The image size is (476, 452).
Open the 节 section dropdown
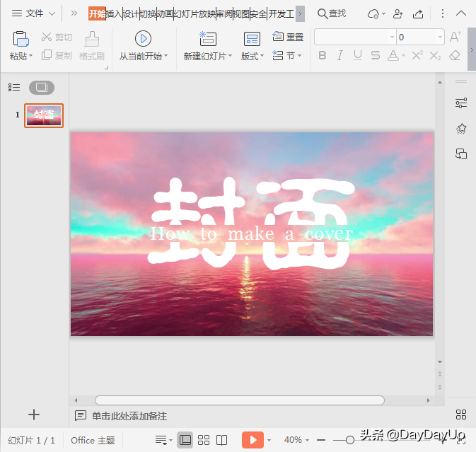coord(286,56)
